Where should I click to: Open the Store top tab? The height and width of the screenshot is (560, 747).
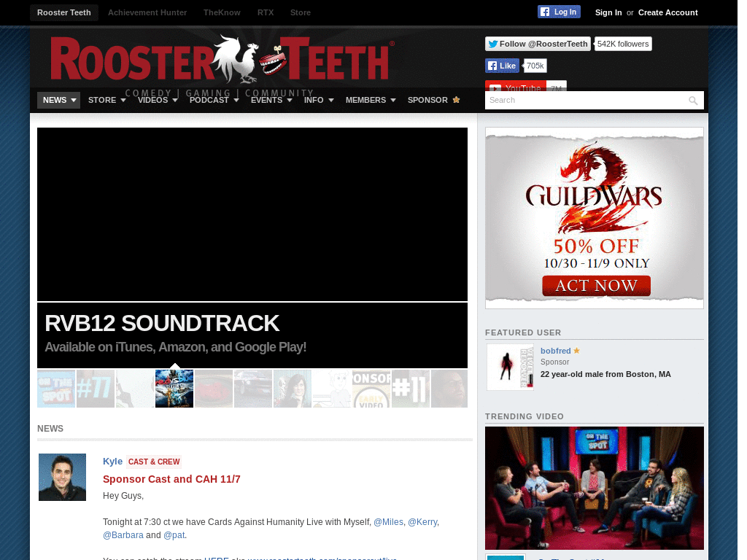(x=300, y=12)
